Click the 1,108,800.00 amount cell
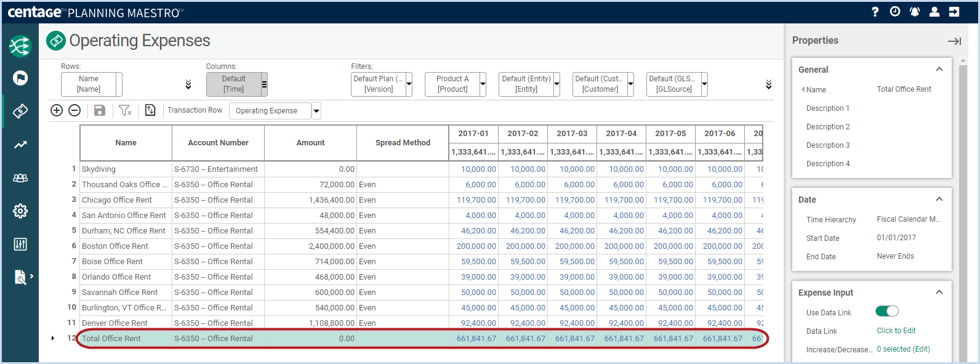 [x=311, y=323]
